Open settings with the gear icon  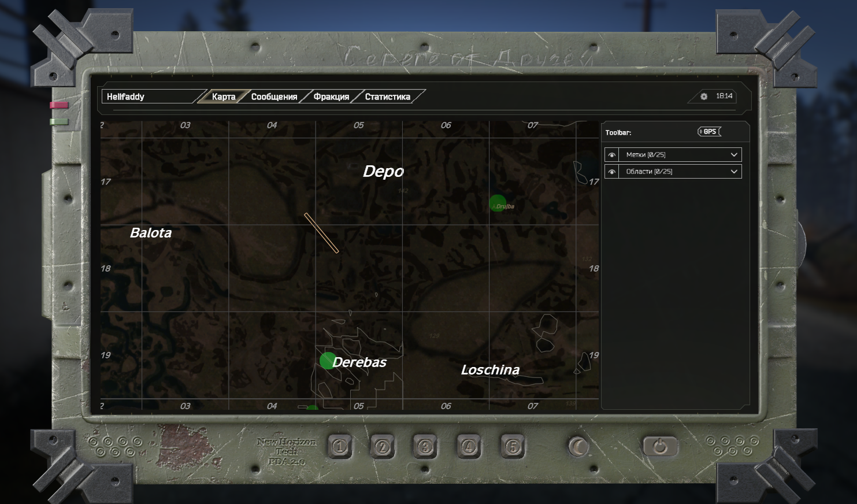[703, 97]
